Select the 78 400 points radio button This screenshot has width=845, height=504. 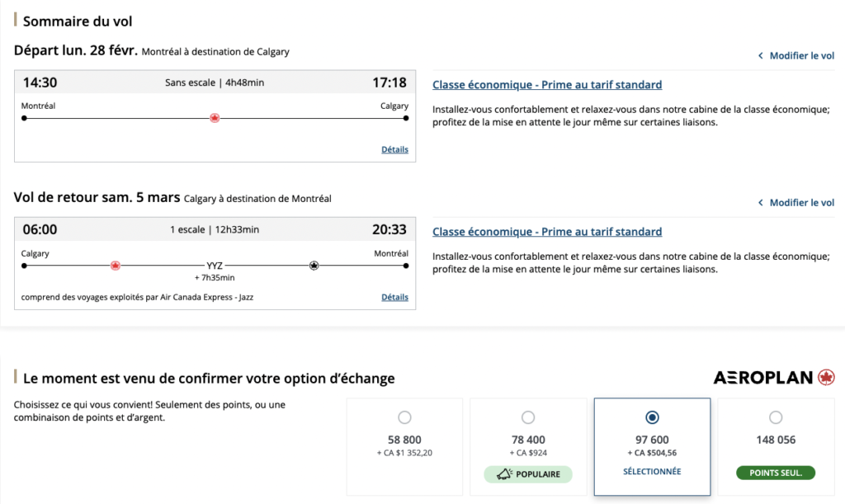pyautogui.click(x=528, y=417)
